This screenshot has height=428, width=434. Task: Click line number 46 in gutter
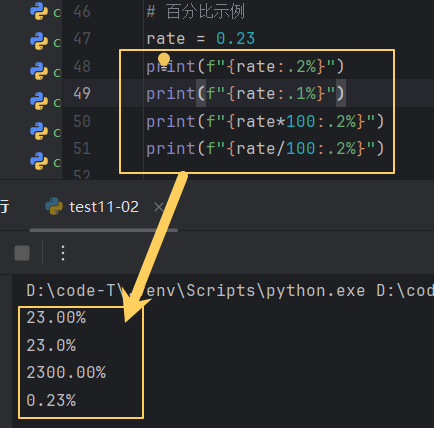coord(82,12)
